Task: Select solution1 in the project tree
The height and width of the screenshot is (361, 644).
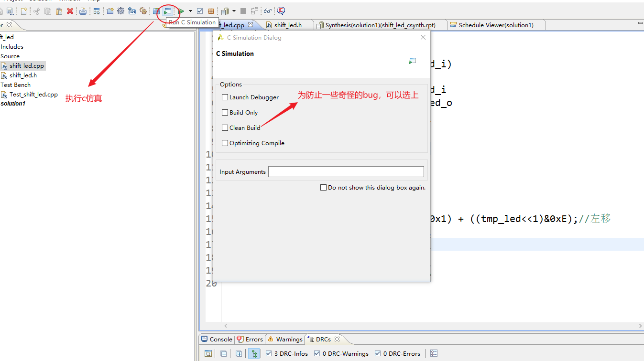Action: coord(13,104)
